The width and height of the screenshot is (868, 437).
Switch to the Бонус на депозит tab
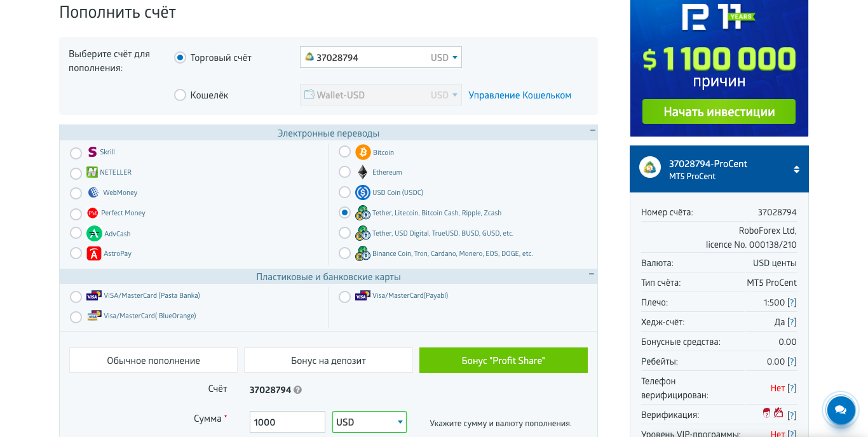tap(329, 360)
